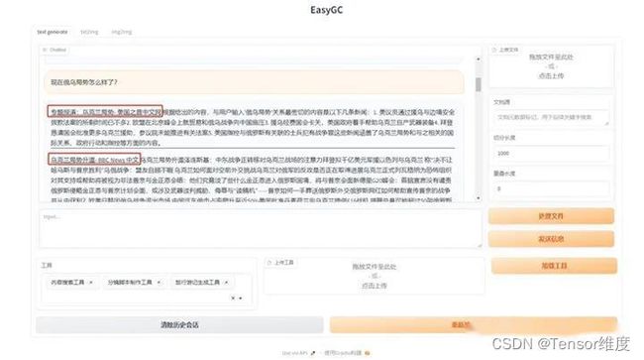
Task: Remove the 内容搜索工具 tag
Action: click(91, 283)
